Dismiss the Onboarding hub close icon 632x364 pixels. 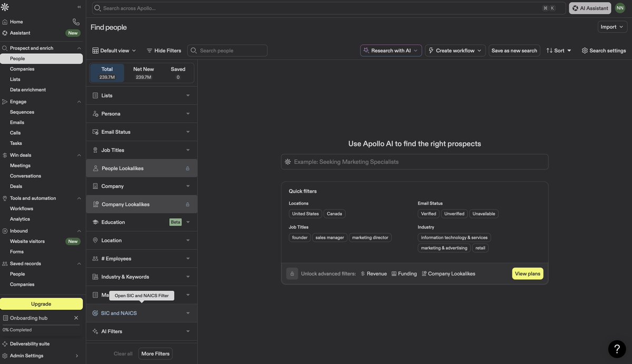click(x=76, y=318)
